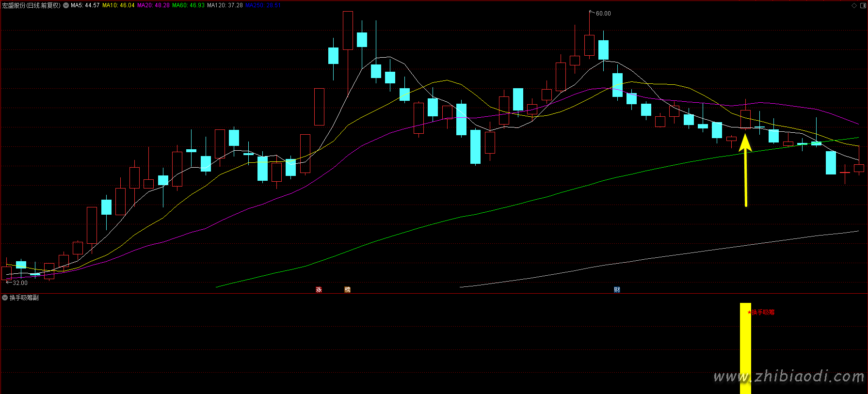868x394 pixels.
Task: Expand the 换手吸筹副 indicator dropdown arrow
Action: tap(5, 298)
